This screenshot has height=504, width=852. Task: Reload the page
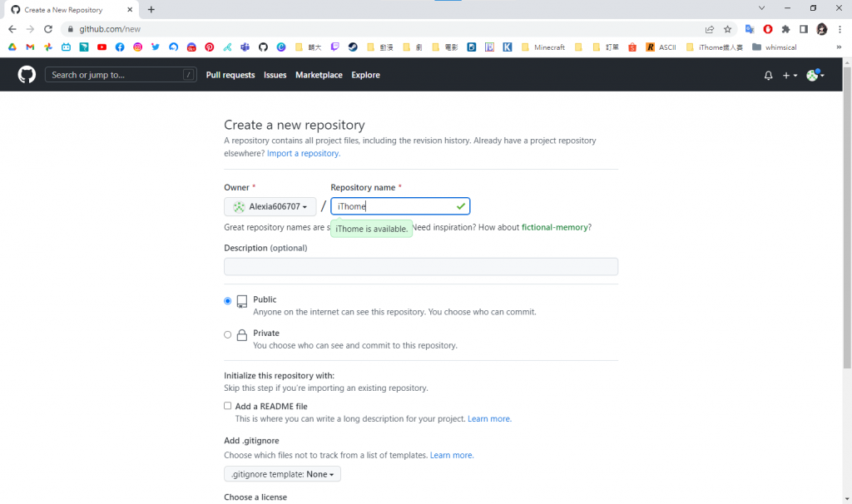coord(48,29)
